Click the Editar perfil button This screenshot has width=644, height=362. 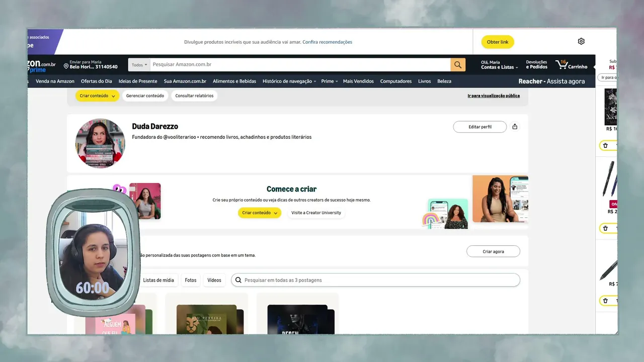pyautogui.click(x=480, y=127)
